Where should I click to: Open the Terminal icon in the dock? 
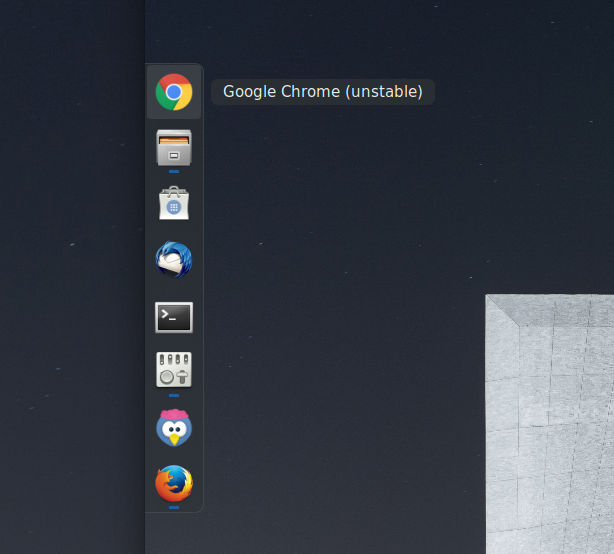coord(174,317)
